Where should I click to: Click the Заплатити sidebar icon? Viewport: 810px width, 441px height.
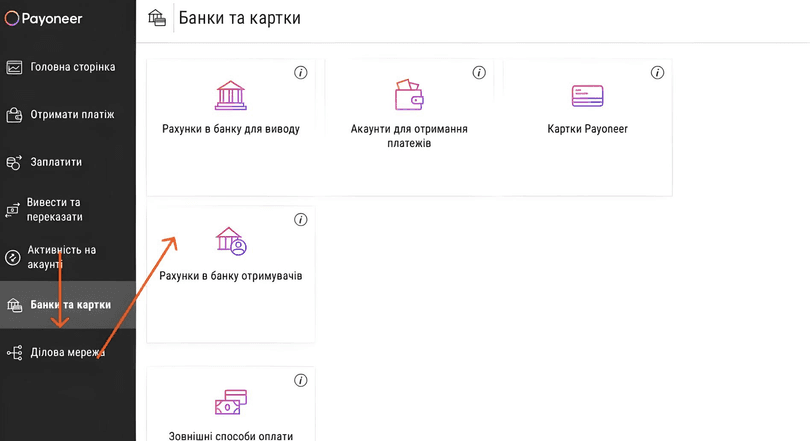click(x=14, y=162)
